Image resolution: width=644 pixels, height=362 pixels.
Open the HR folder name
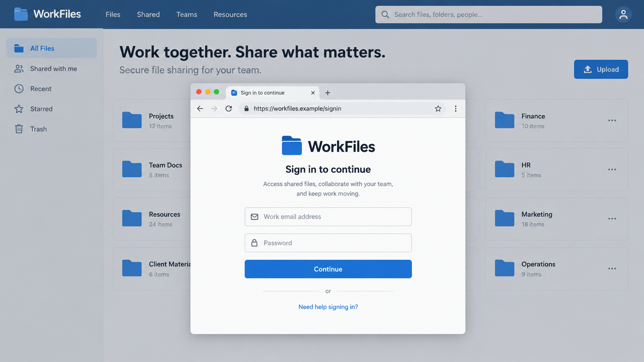(526, 165)
